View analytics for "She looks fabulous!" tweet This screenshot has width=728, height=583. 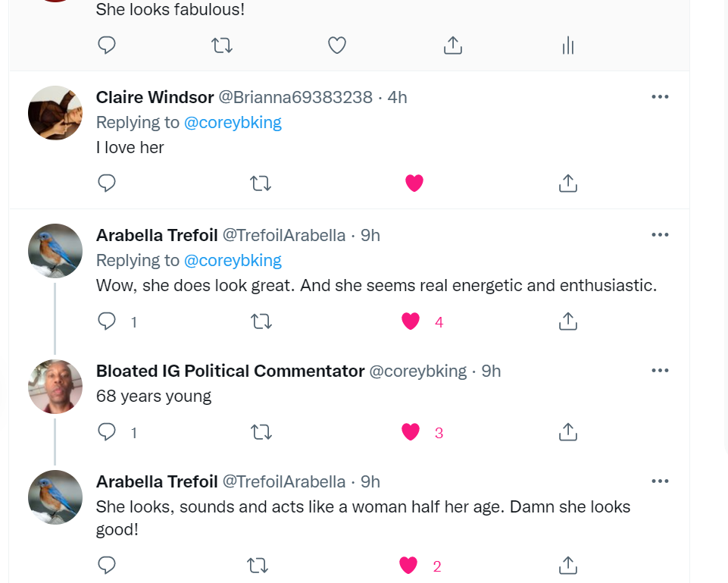point(568,46)
